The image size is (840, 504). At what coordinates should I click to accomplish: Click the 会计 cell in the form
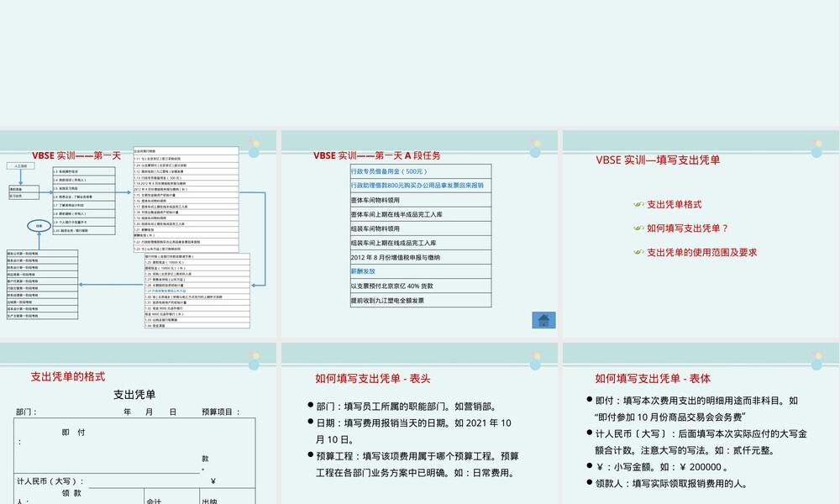[x=154, y=501]
